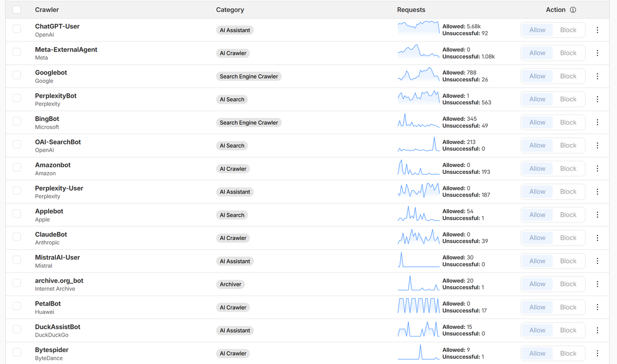Click the Category column header
The height and width of the screenshot is (364, 617).
[230, 10]
